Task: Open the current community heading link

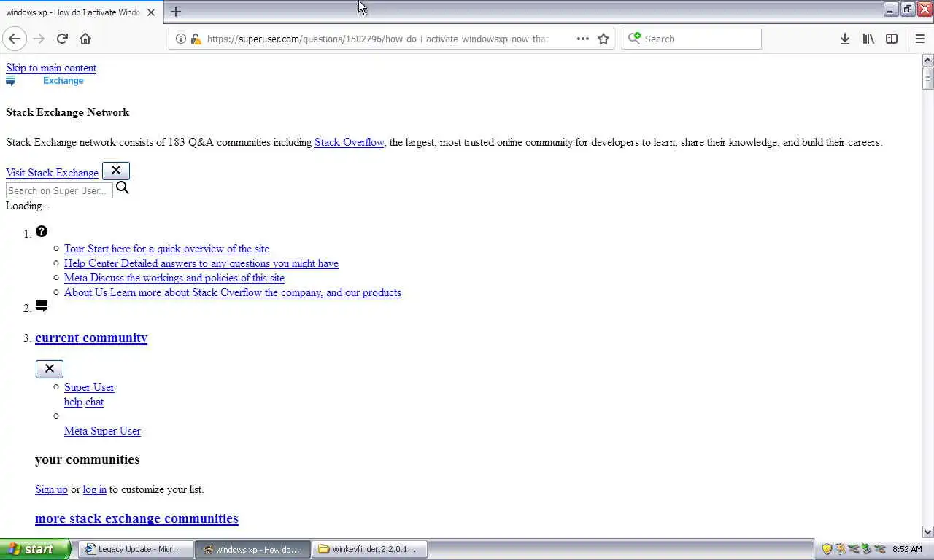Action: click(91, 338)
